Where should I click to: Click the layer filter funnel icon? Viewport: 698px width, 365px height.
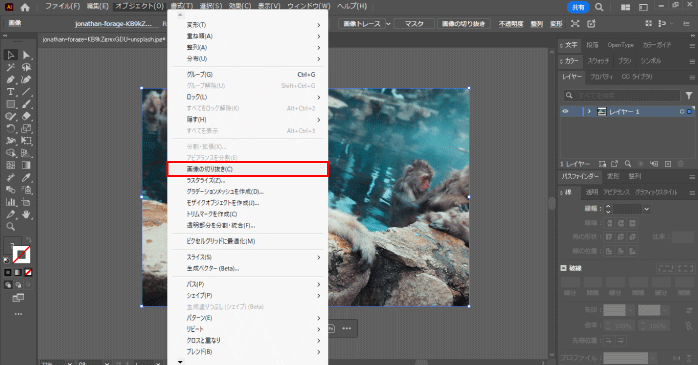(x=689, y=95)
